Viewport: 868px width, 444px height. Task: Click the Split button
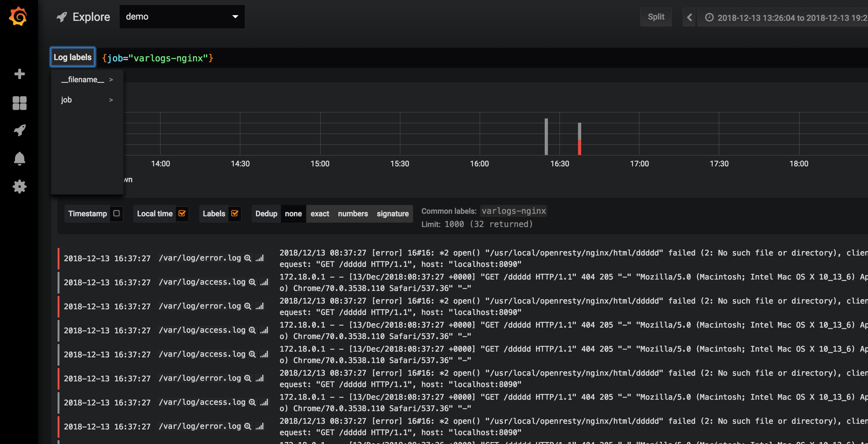pyautogui.click(x=656, y=17)
